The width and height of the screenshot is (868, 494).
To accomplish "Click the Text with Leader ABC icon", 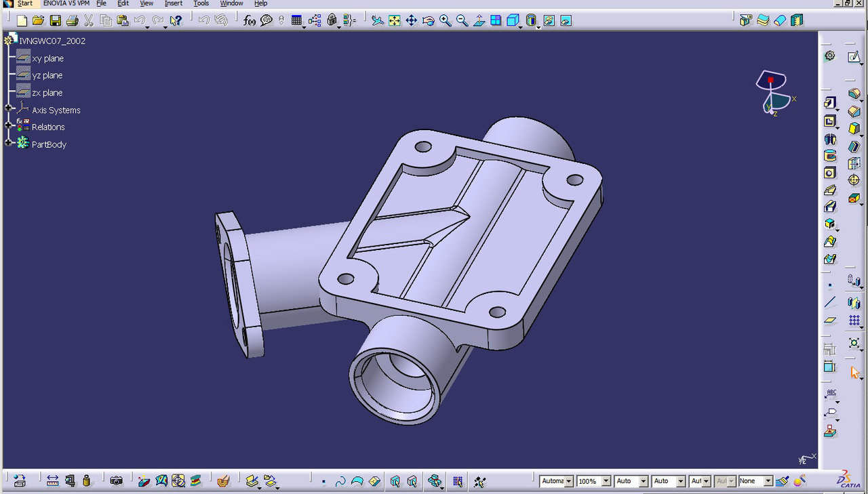I will (831, 395).
